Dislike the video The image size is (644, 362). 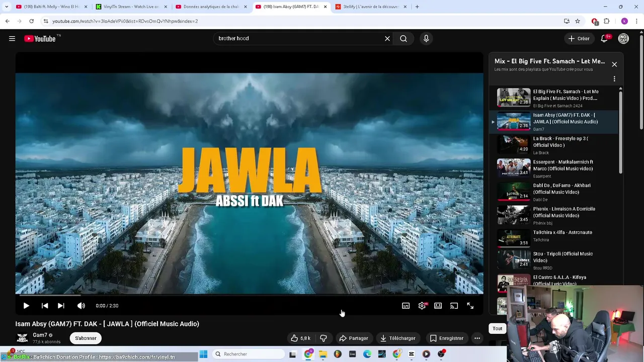(324, 338)
